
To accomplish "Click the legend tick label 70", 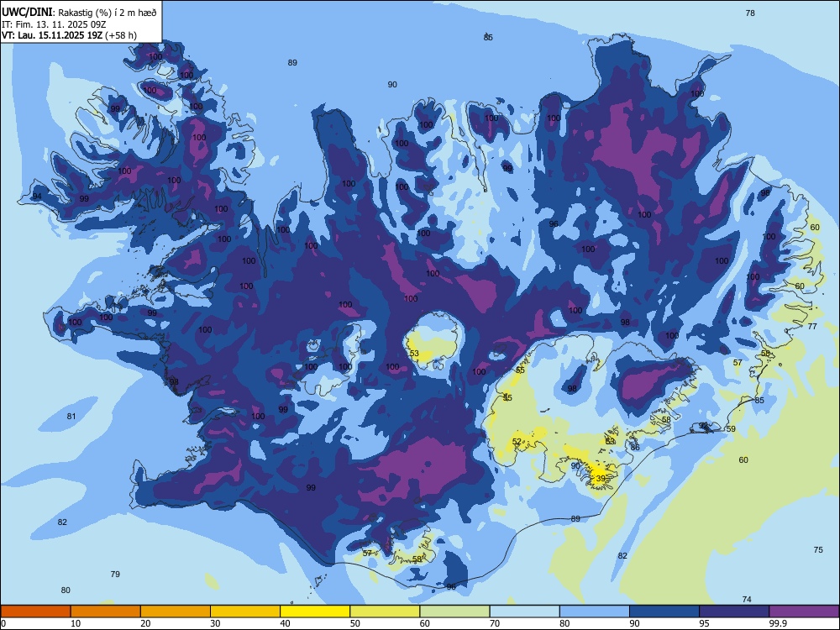I will (x=495, y=623).
